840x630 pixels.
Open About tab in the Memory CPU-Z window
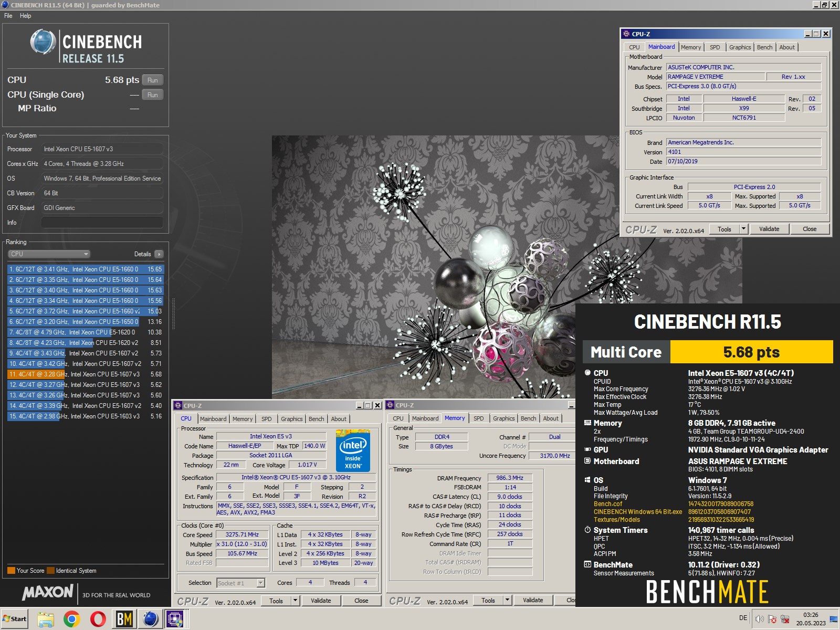(551, 418)
